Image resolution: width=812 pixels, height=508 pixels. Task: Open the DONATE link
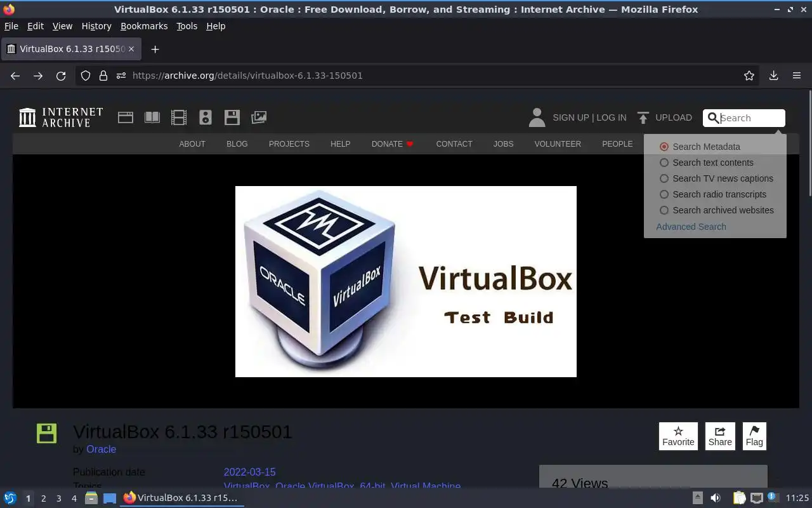393,144
